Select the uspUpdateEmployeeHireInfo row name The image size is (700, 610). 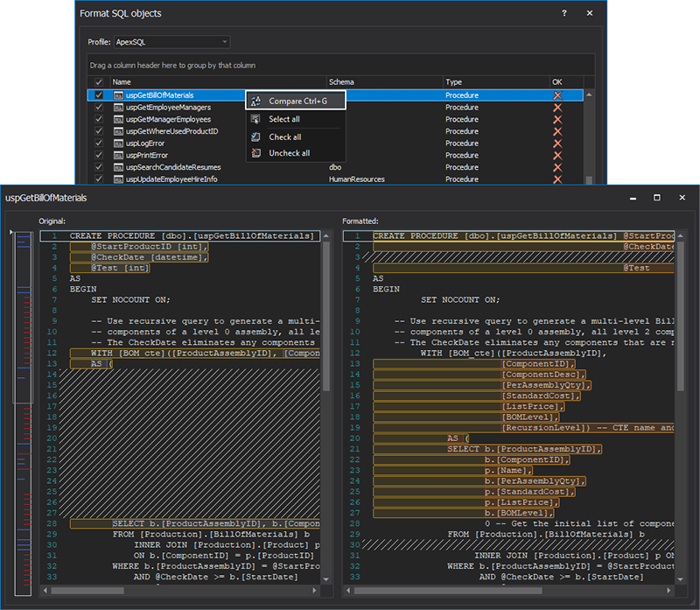(171, 179)
